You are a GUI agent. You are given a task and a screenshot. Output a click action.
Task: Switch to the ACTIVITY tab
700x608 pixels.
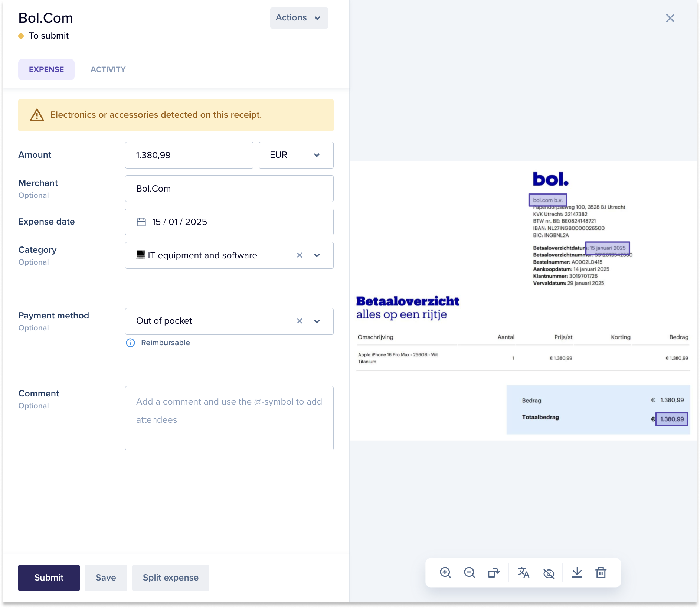point(108,69)
